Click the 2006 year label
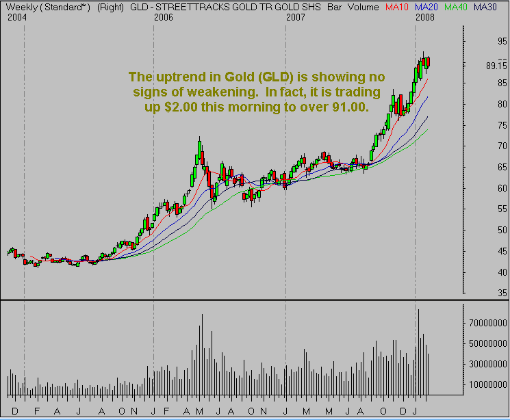510x420 pixels. tap(164, 18)
